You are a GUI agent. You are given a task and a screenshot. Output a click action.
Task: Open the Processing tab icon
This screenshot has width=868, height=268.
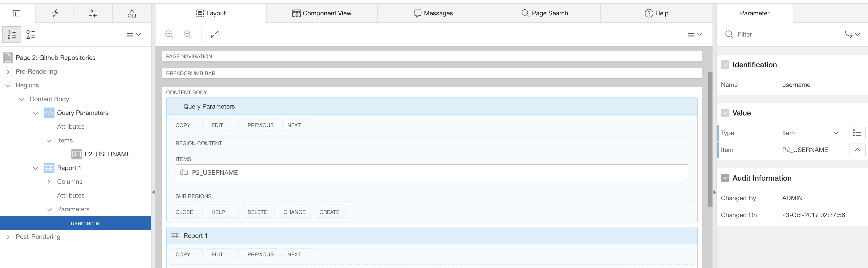93,13
